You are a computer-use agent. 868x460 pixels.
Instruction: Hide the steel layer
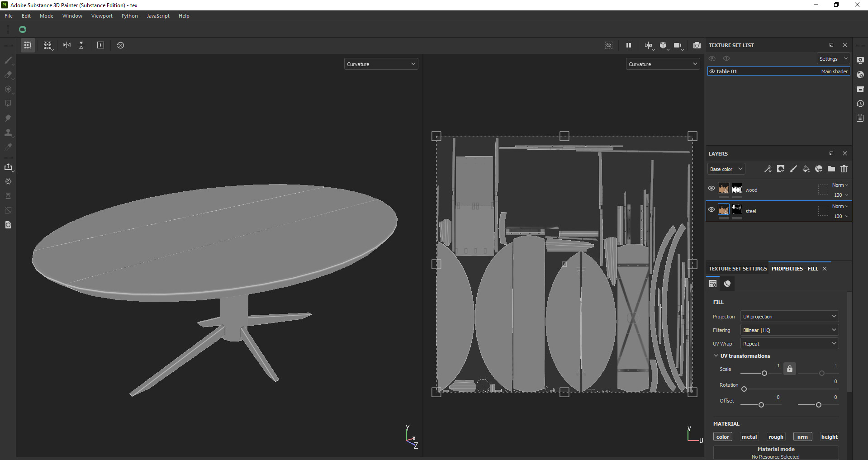coord(711,209)
